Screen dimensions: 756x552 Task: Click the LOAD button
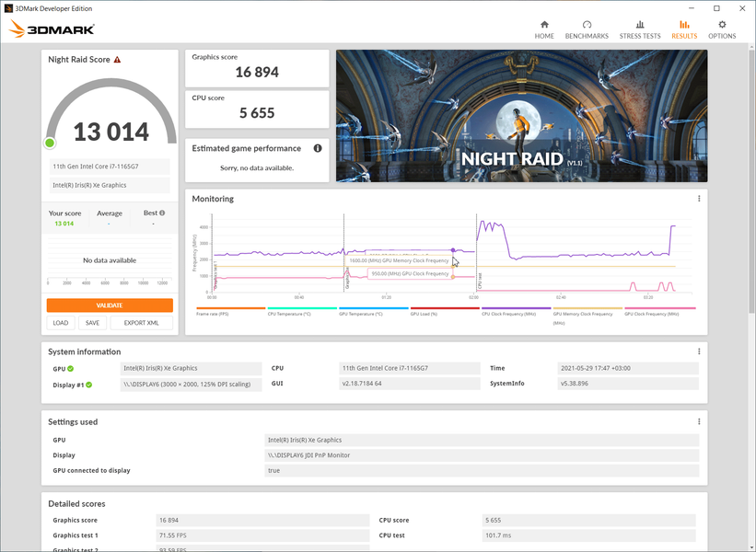(x=60, y=323)
